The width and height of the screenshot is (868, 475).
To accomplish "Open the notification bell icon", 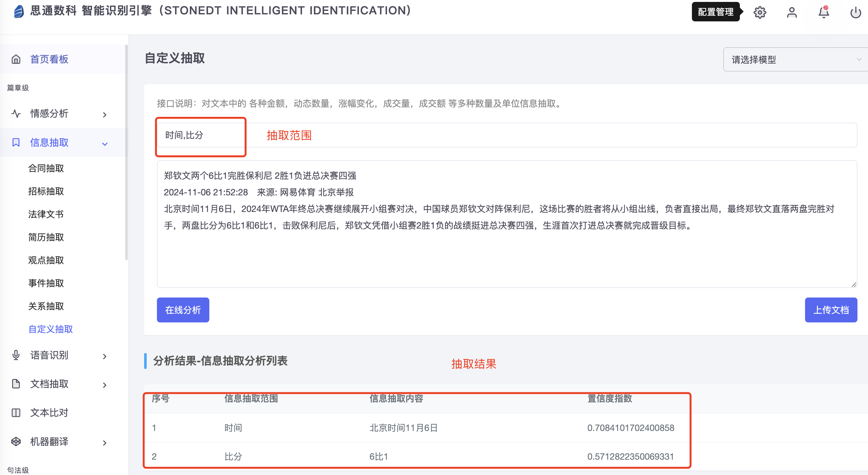I will 824,12.
